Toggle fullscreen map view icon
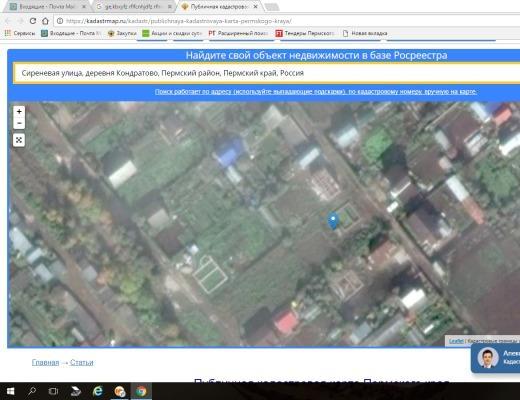The image size is (520, 400). 19,140
